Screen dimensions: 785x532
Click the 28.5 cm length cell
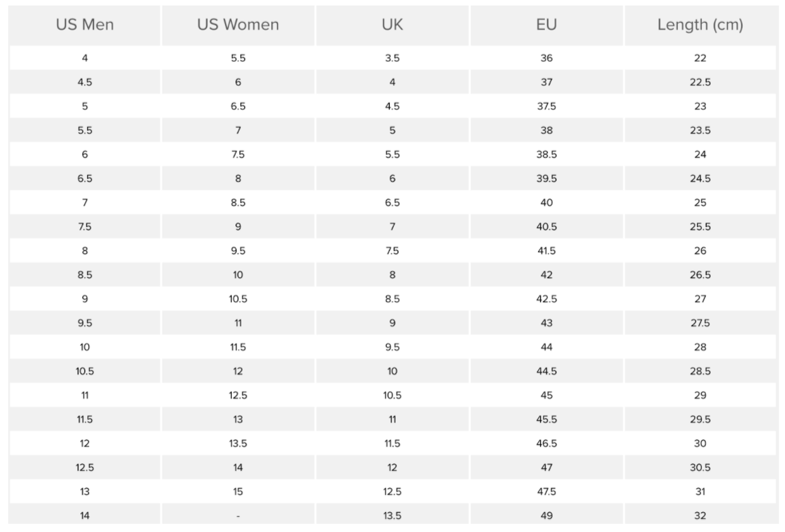point(701,371)
